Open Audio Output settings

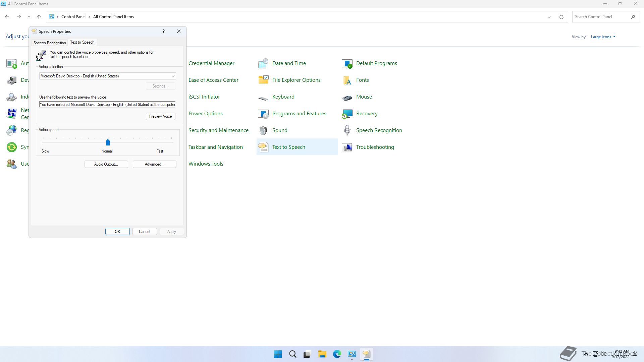(106, 164)
